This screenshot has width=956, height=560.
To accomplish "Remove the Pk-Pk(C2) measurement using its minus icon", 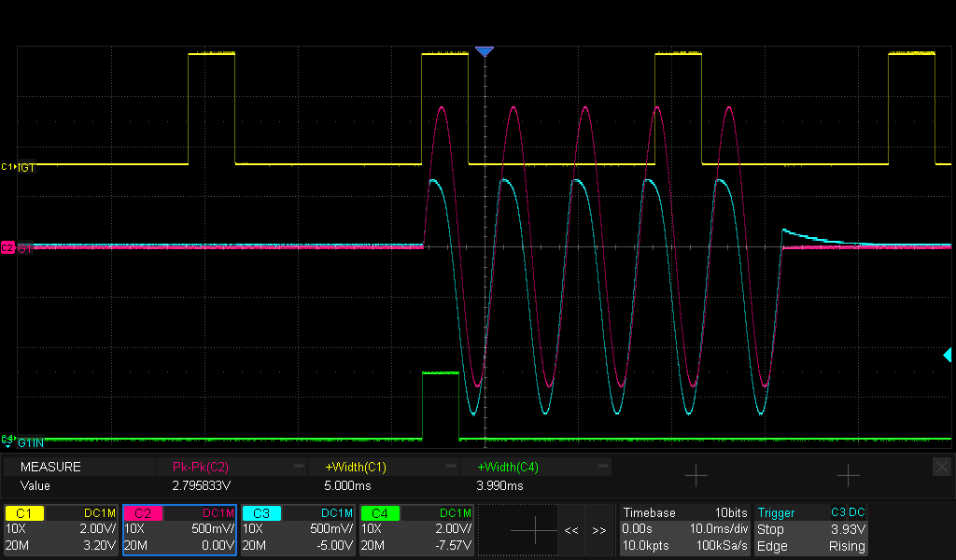I will click(298, 466).
